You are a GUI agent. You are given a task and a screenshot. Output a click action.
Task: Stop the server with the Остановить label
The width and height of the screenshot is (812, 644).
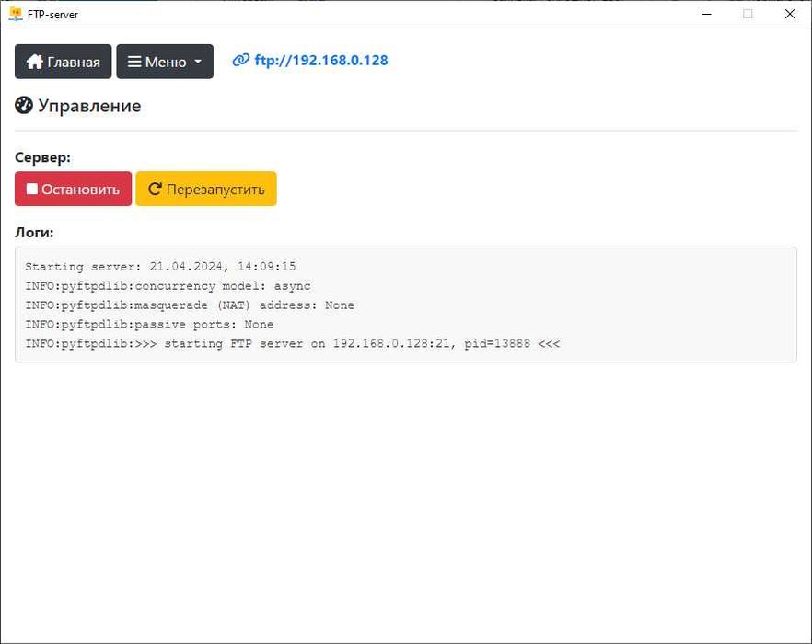coord(80,190)
